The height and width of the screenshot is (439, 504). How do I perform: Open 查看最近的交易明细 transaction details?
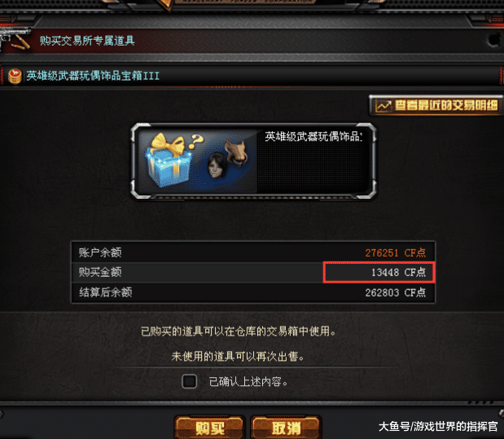(436, 106)
